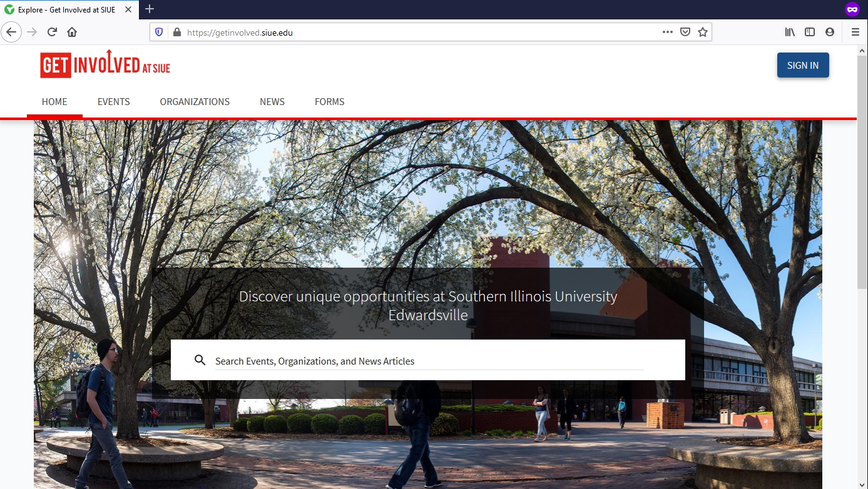This screenshot has width=868, height=489.
Task: Click the vertical scrollbar down arrow
Action: (862, 485)
